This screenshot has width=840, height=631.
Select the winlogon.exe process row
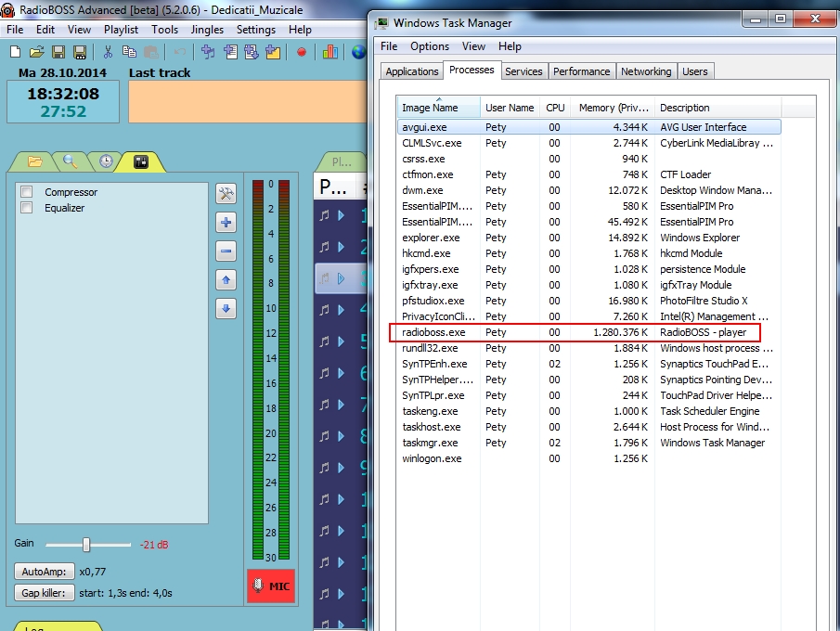pos(589,458)
